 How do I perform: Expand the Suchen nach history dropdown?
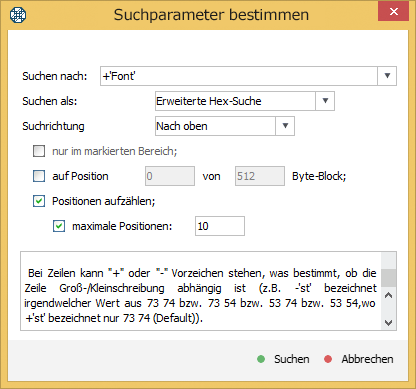(387, 76)
